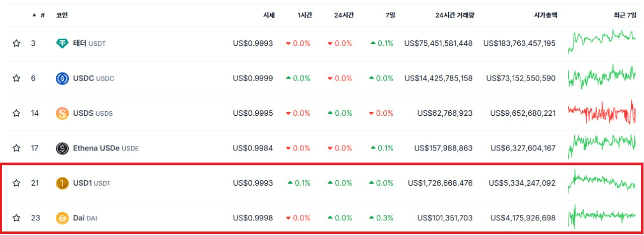Add USD1 to favorites via star

click(x=16, y=183)
